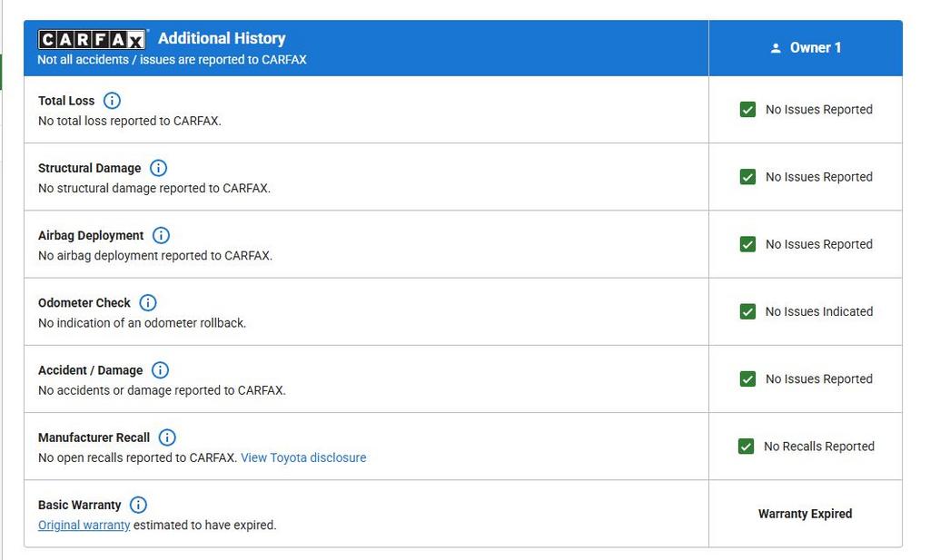Screen dimensions: 930x560
Task: Click the Total Loss info icon
Action: 112,101
